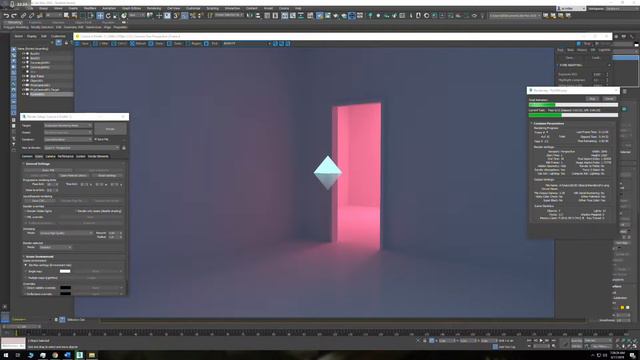Click the lock icon beside View to Render
Image resolution: width=640 pixels, height=360 pixels.
(x=124, y=148)
